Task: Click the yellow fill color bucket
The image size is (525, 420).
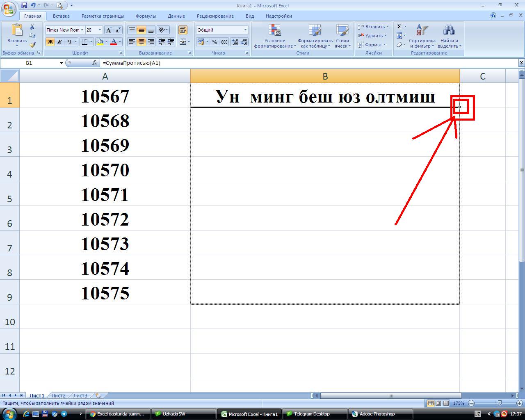Action: point(100,42)
